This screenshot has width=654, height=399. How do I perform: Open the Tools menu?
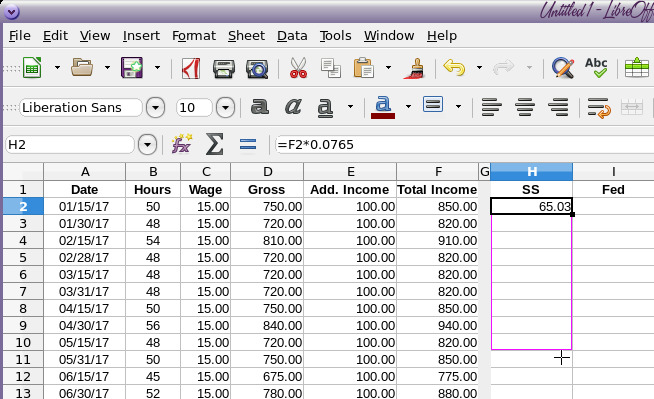tap(336, 36)
